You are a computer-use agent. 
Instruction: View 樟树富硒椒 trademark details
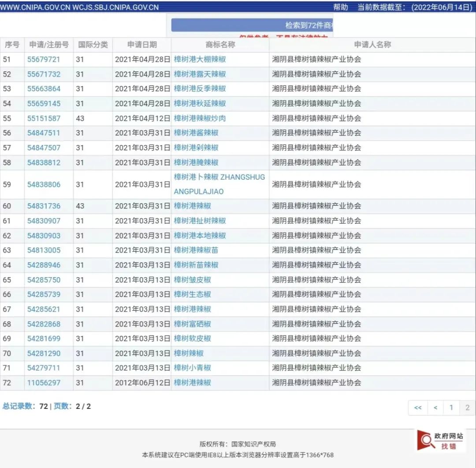192,323
